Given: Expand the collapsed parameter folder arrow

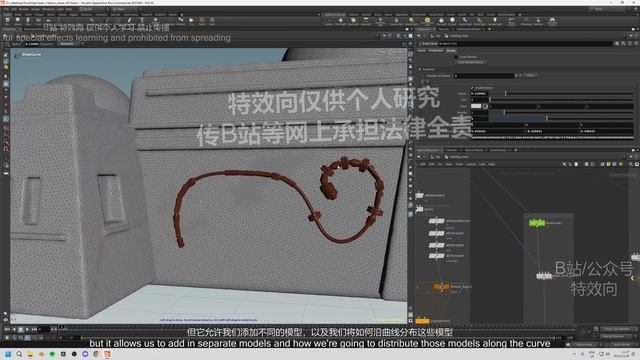Looking at the screenshot, I should pos(420,69).
